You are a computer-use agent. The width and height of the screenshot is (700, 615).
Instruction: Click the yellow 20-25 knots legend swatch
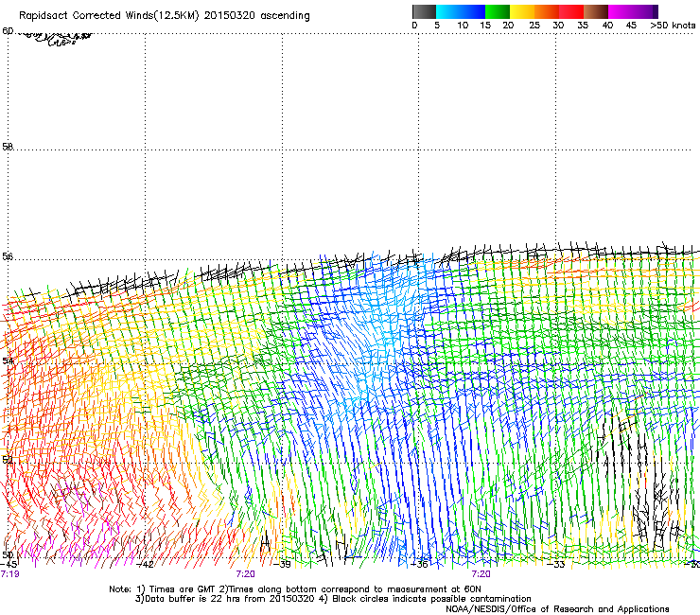pos(522,11)
